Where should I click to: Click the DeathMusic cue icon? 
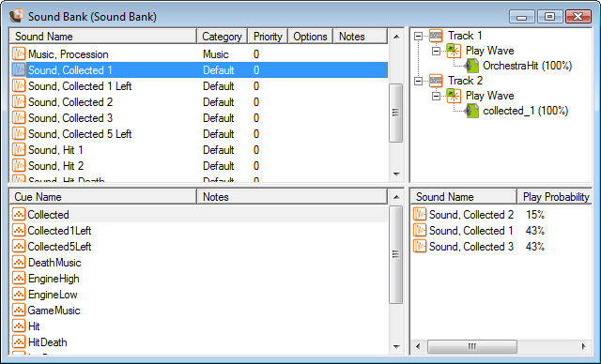pyautogui.click(x=19, y=262)
